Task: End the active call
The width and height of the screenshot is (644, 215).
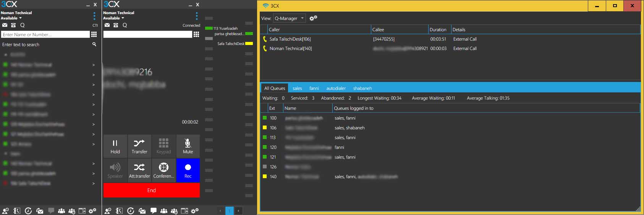Action: point(152,190)
